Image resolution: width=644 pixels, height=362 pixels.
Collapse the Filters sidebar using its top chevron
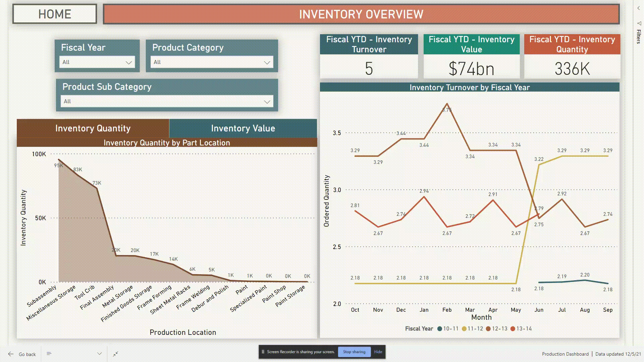(637, 8)
